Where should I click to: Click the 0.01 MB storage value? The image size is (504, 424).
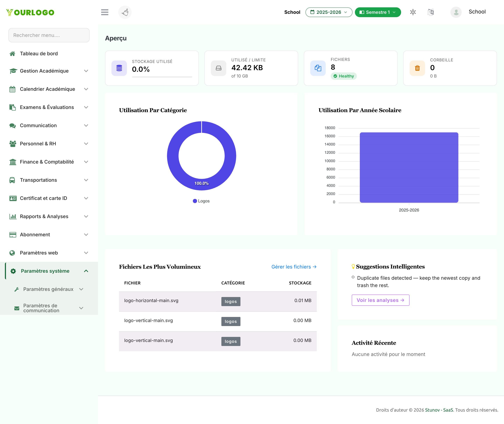[303, 301]
